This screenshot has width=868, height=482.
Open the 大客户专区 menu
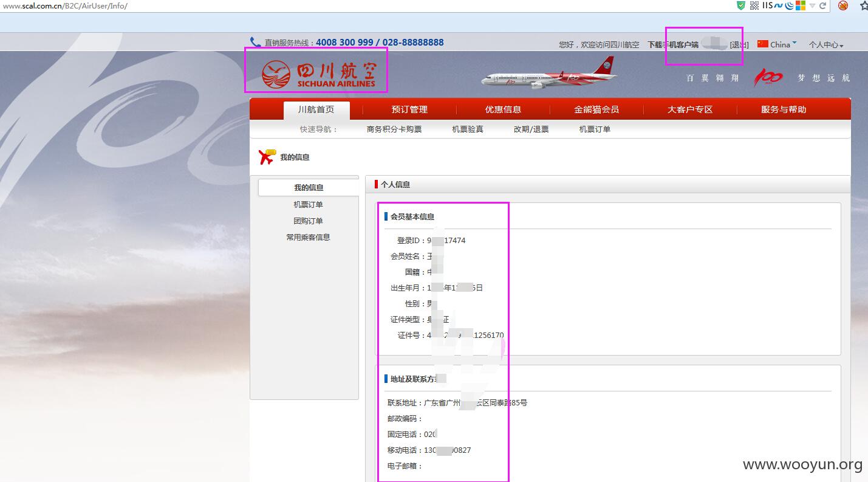point(690,109)
